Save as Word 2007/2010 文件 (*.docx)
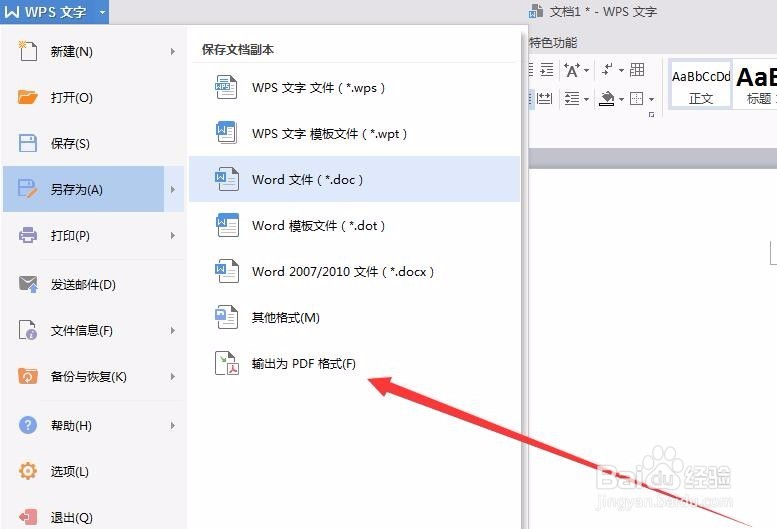 [354, 271]
